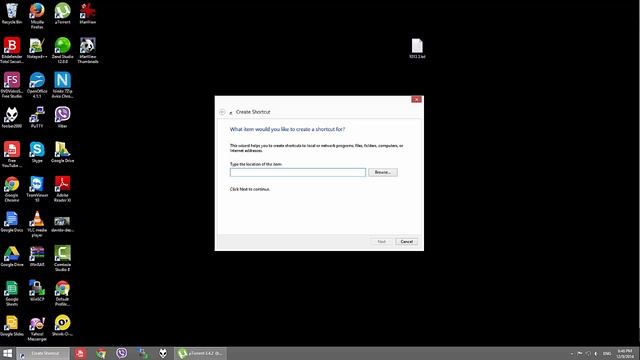Open the network computers taskbar icon
640x360 pixels.
click(x=142, y=353)
